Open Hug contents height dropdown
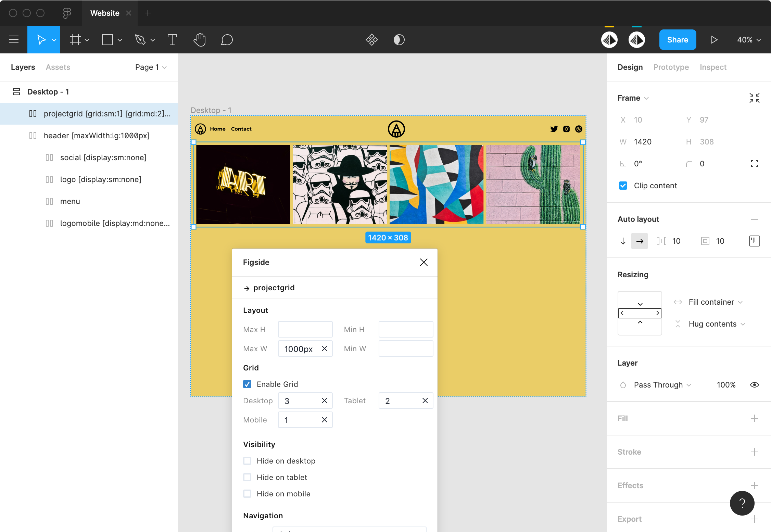 pyautogui.click(x=717, y=324)
